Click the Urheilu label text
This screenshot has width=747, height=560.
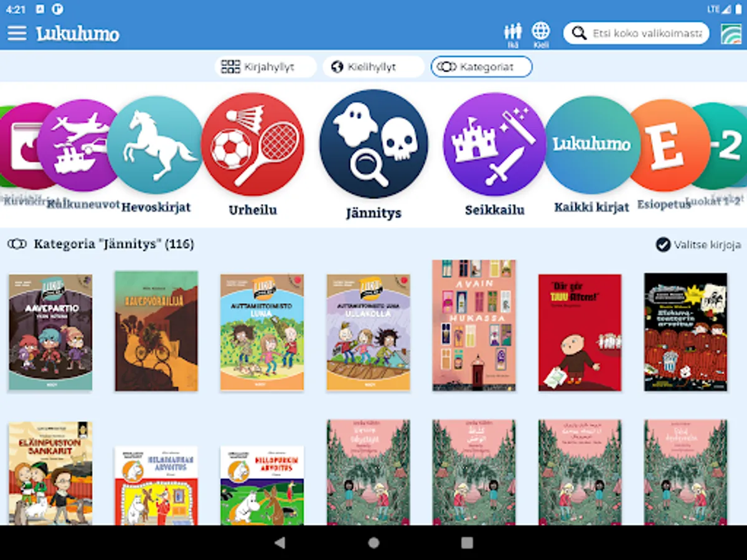click(253, 210)
